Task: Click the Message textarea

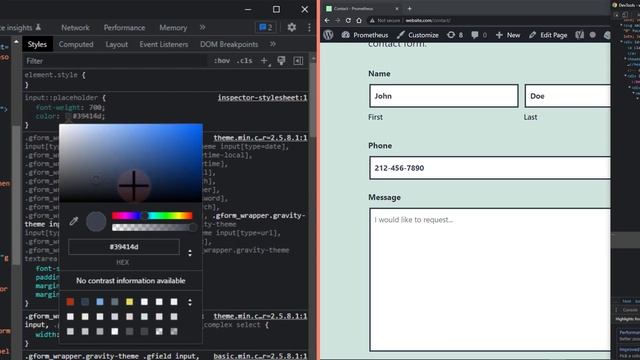Action: [490, 280]
